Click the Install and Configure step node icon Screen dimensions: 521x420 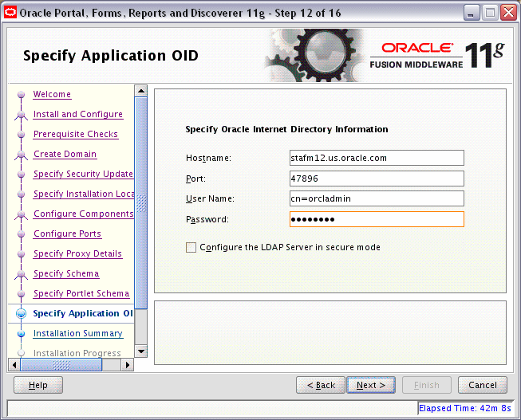[22, 116]
